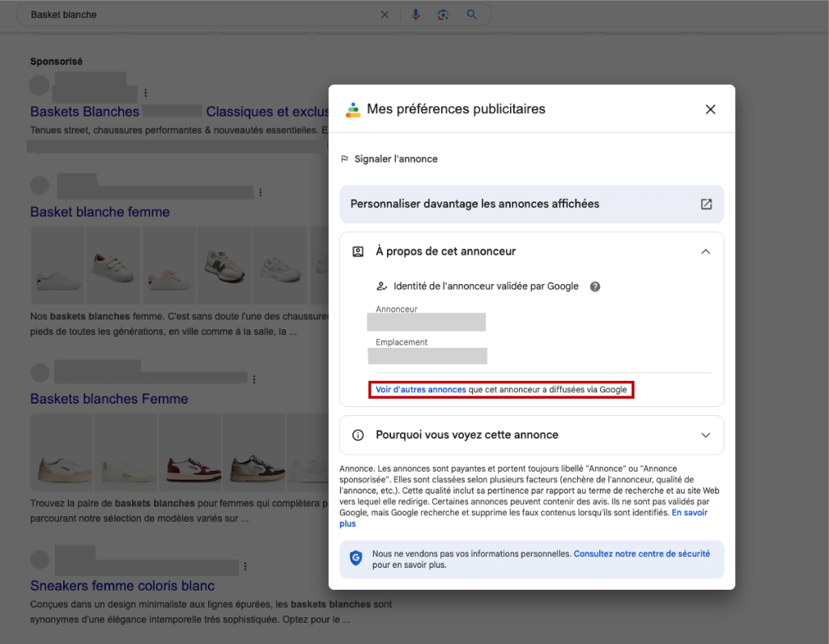The width and height of the screenshot is (829, 644).
Task: Open 'Personnaliser davantage les annonces affichées'
Action: [x=531, y=204]
